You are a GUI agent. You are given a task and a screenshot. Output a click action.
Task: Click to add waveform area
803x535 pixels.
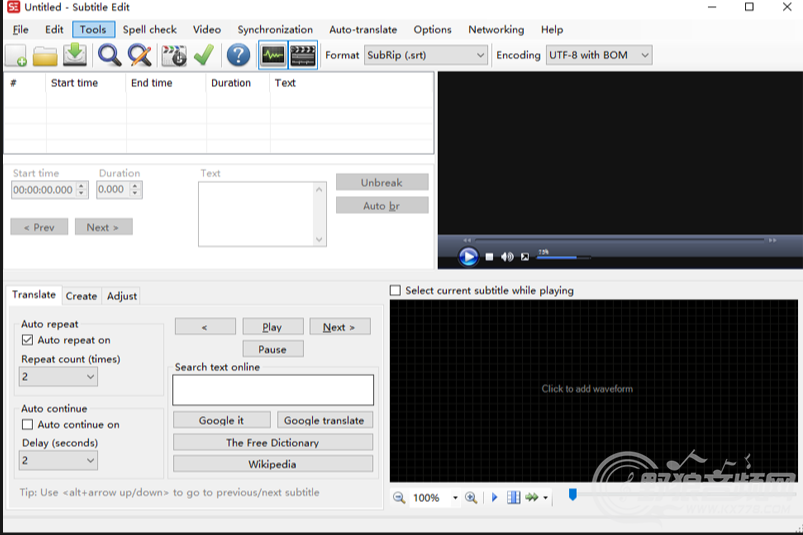pyautogui.click(x=594, y=390)
